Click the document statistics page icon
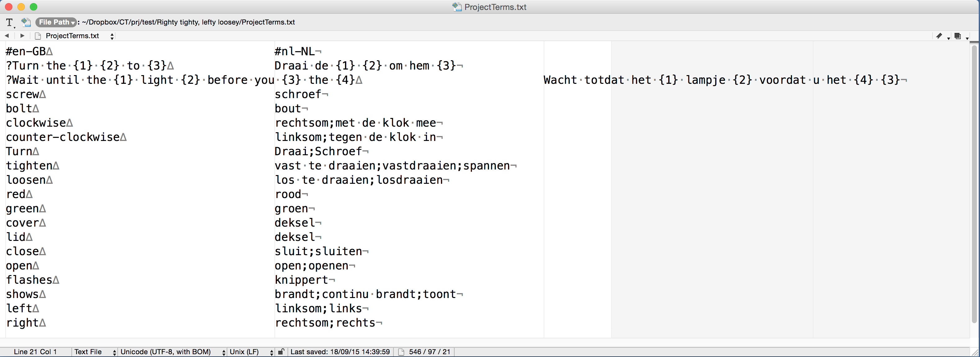Image resolution: width=980 pixels, height=357 pixels. (x=401, y=352)
